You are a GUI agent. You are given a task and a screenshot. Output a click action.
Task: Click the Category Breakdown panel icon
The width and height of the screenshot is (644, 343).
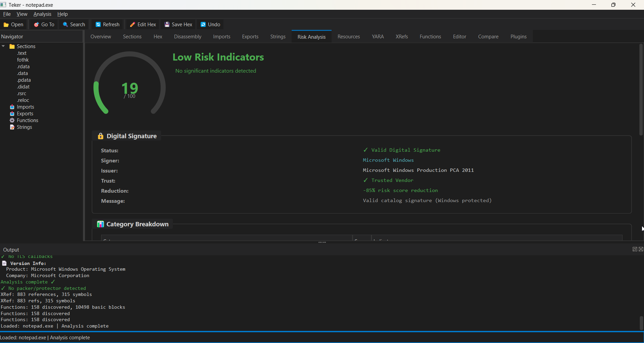(100, 224)
